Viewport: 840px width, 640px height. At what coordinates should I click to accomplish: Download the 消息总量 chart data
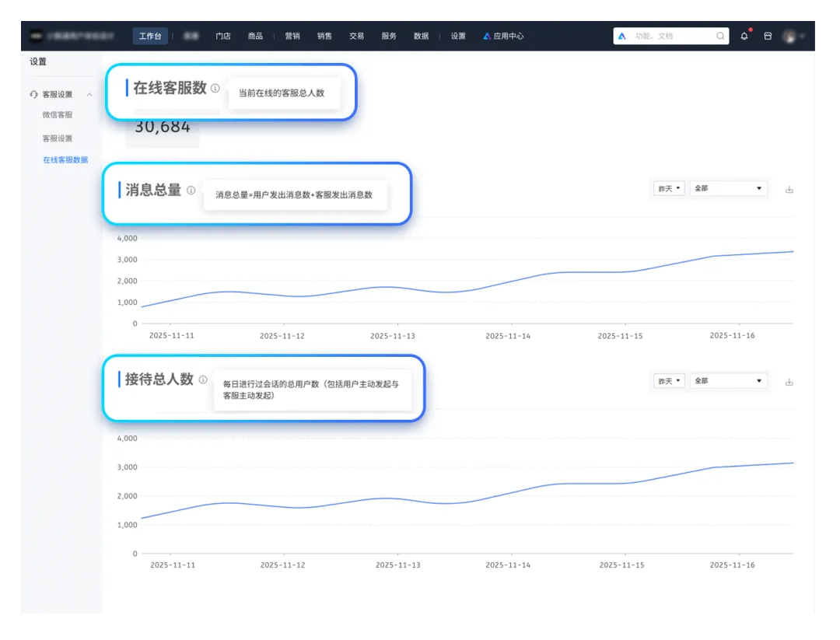click(789, 189)
